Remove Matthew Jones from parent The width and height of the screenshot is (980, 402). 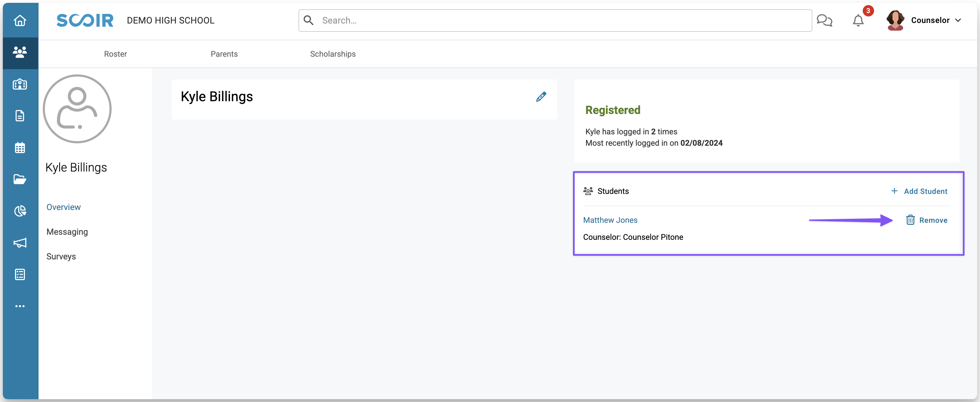coord(926,220)
